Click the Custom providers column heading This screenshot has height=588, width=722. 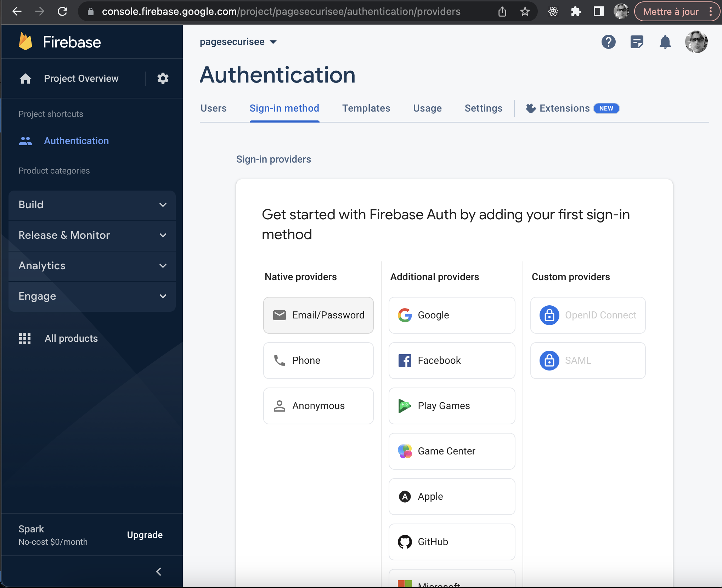point(571,277)
